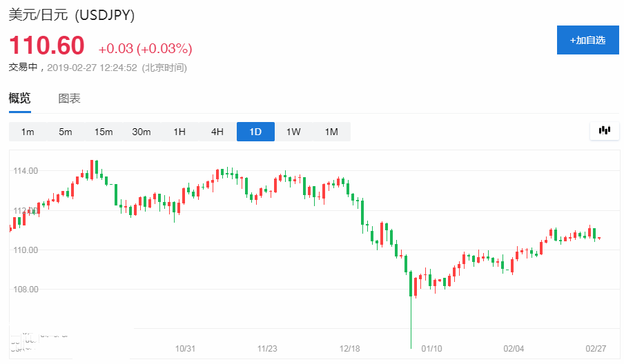Choose the 1M monthly interval
This screenshot has height=364, width=624.
[331, 132]
